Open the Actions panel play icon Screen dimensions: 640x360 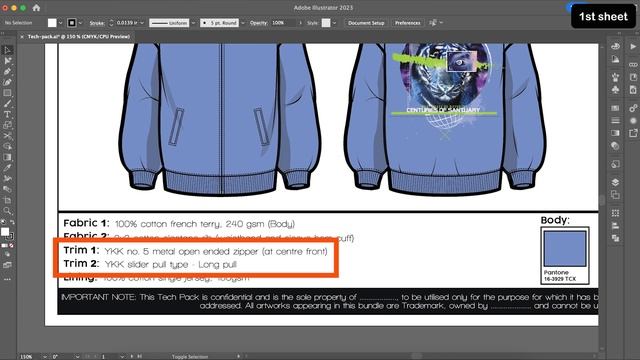pos(633,47)
